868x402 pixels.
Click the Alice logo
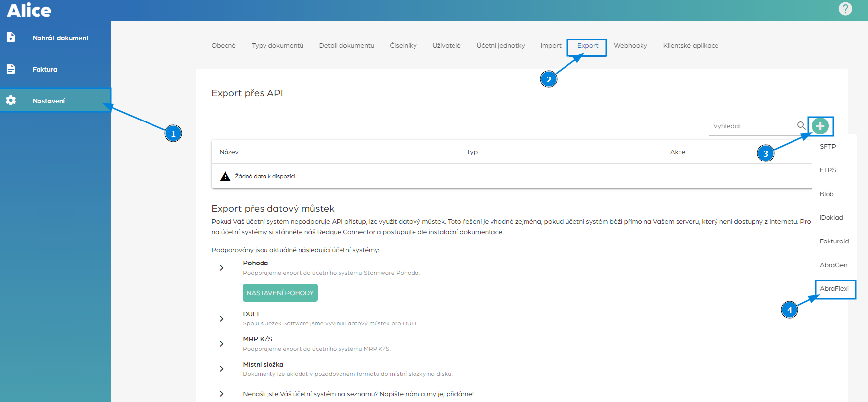(x=29, y=10)
